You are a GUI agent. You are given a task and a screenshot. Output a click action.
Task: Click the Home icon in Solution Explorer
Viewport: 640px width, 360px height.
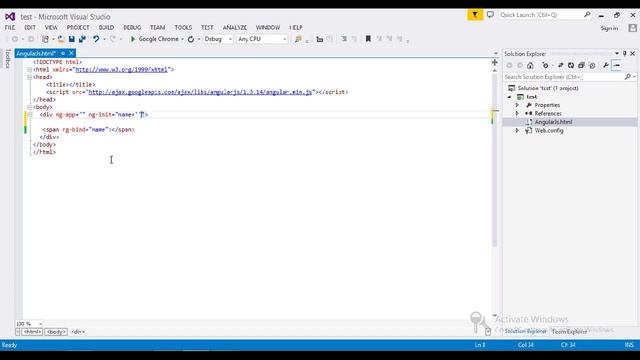tap(530, 65)
